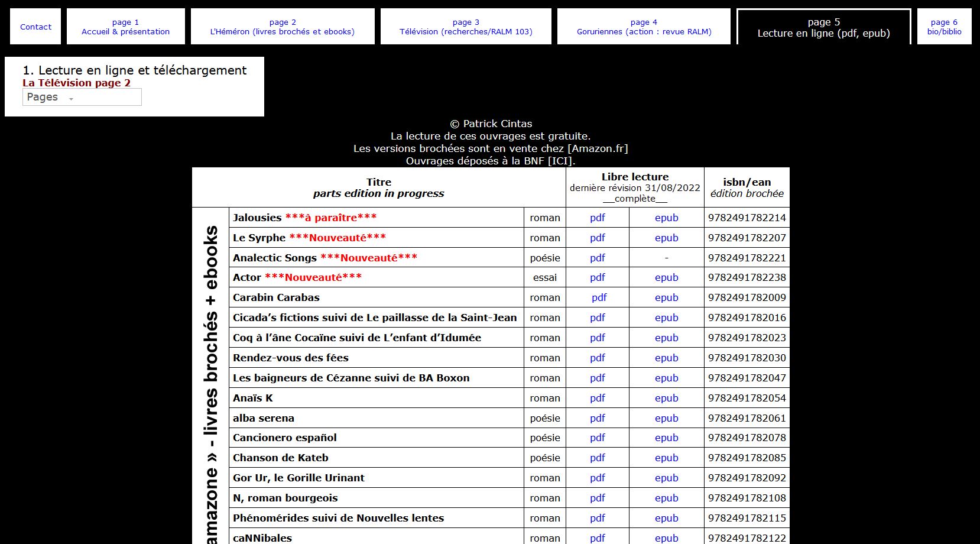This screenshot has height=544, width=980.
Task: Open page 4 Goruriennes tab
Action: click(x=644, y=27)
